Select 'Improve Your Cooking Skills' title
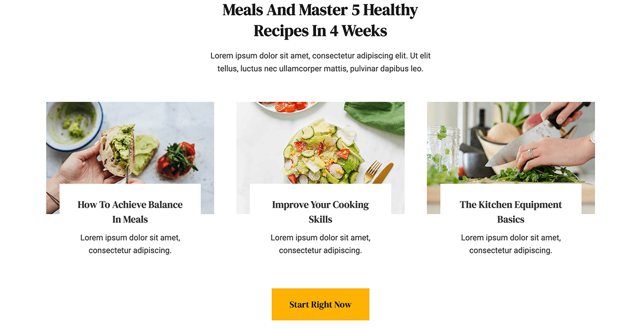 point(320,212)
